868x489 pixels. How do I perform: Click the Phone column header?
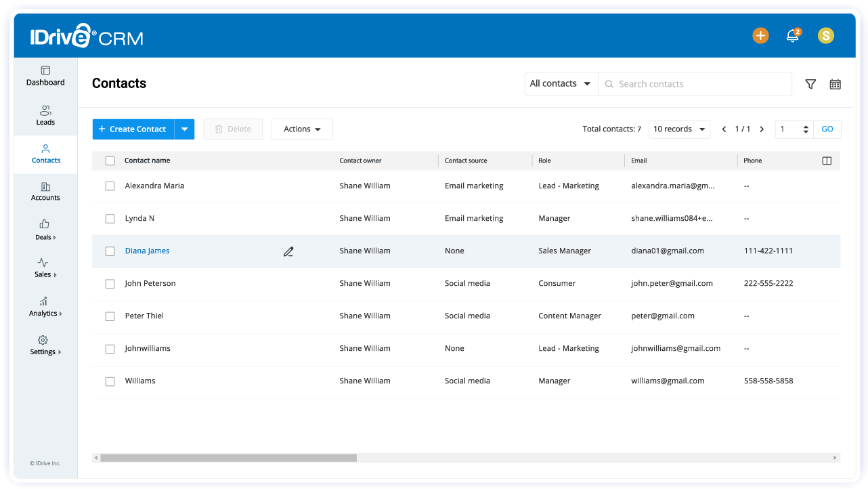click(753, 161)
